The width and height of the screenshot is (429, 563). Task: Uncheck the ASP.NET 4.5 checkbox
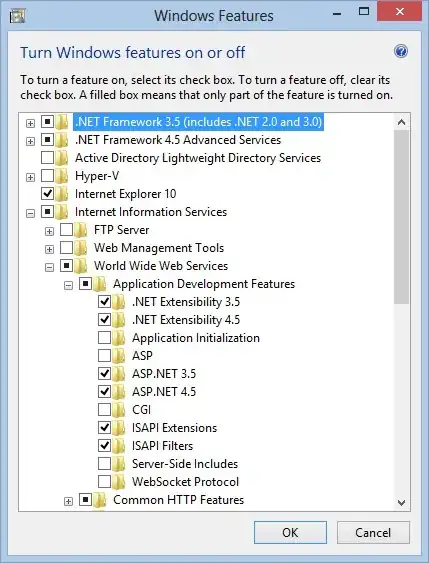(104, 391)
